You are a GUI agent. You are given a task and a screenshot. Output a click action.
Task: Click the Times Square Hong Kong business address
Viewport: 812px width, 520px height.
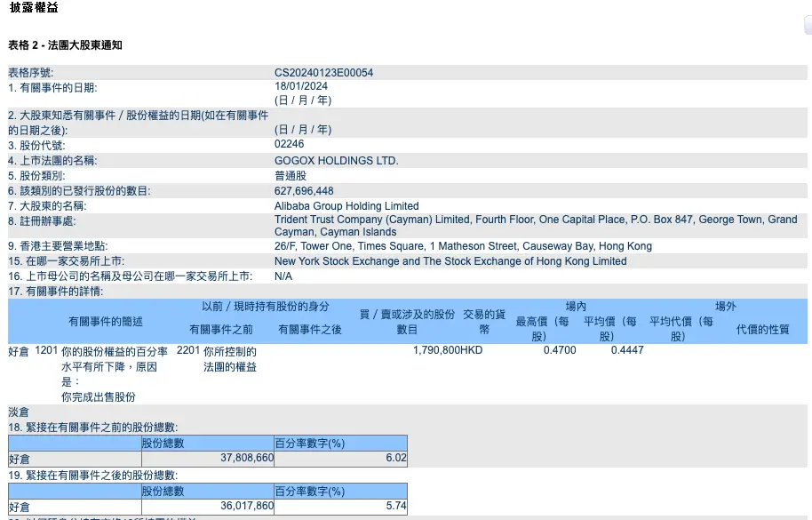point(463,246)
